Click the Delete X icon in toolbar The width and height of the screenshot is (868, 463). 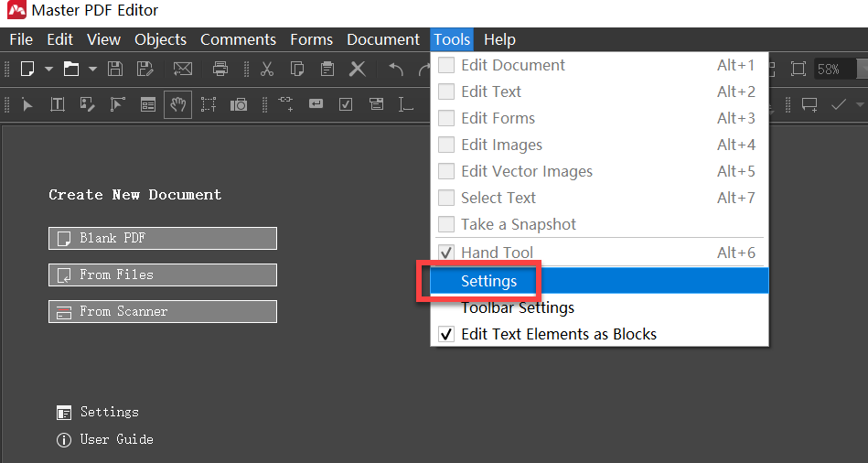tap(358, 69)
